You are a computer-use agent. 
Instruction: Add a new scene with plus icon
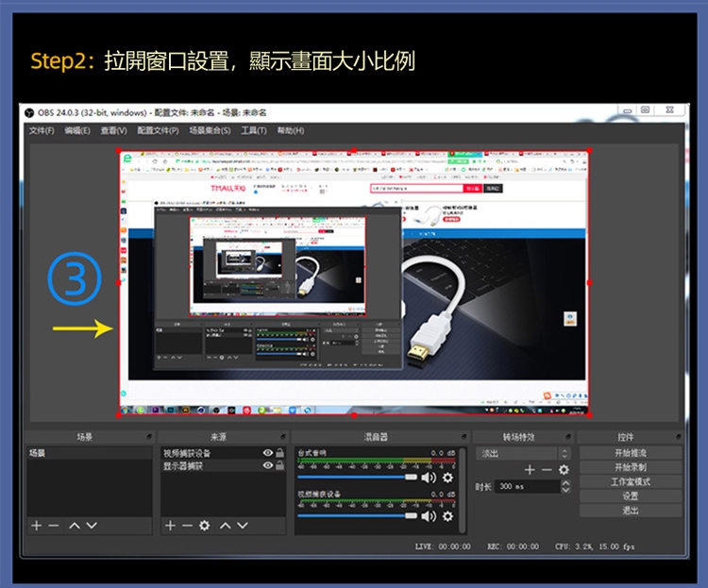37,525
